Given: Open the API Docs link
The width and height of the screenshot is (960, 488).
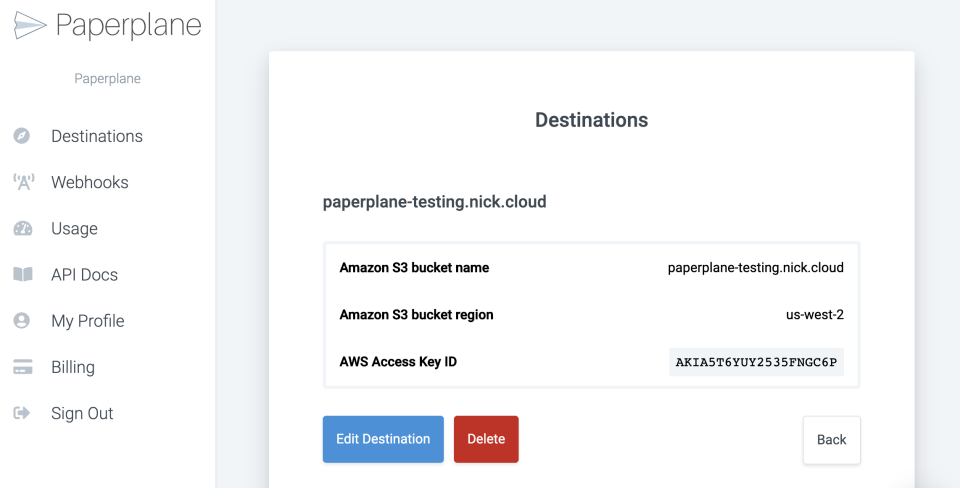Looking at the screenshot, I should pos(85,274).
